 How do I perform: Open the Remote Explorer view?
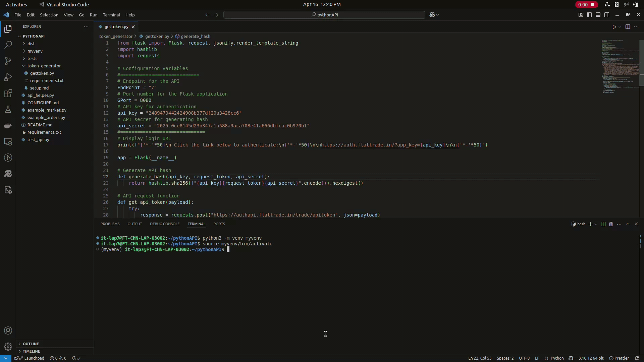point(8,141)
